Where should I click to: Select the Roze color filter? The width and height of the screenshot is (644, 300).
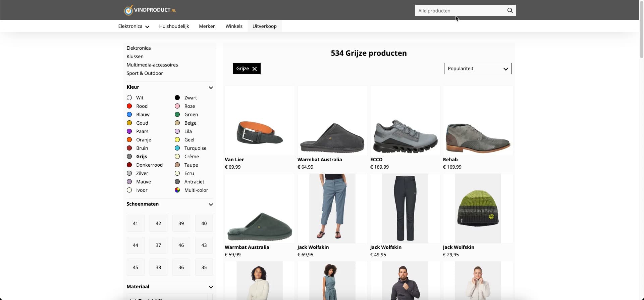tap(185, 106)
